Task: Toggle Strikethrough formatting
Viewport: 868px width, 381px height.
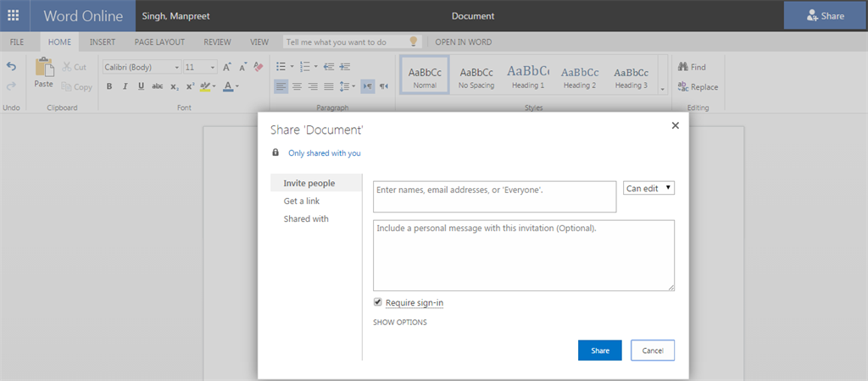Action: pyautogui.click(x=158, y=86)
